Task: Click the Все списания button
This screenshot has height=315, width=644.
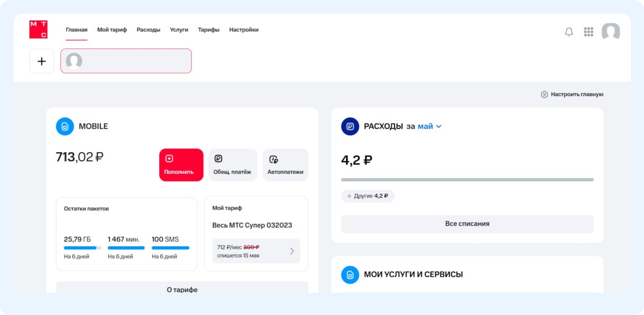Action: (x=467, y=224)
